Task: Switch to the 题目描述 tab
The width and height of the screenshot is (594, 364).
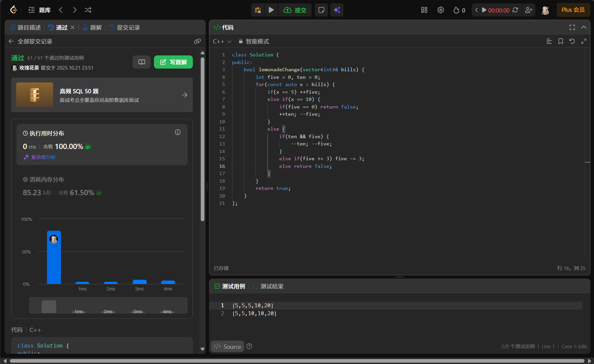Action: pyautogui.click(x=26, y=27)
